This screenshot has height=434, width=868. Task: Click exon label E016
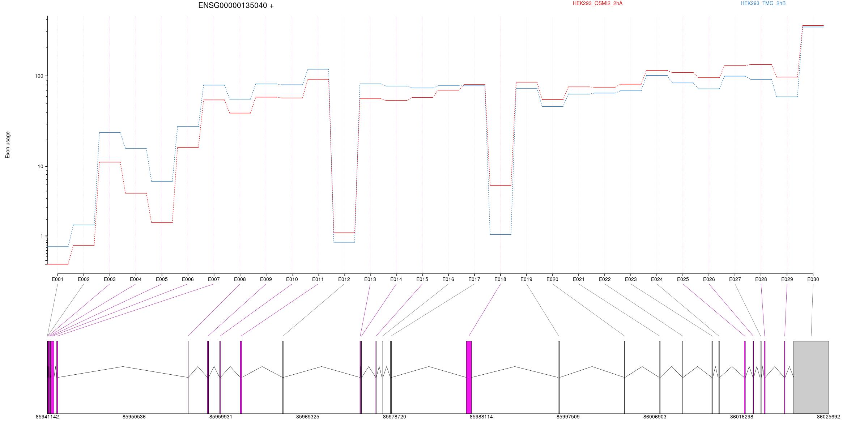[x=448, y=279]
